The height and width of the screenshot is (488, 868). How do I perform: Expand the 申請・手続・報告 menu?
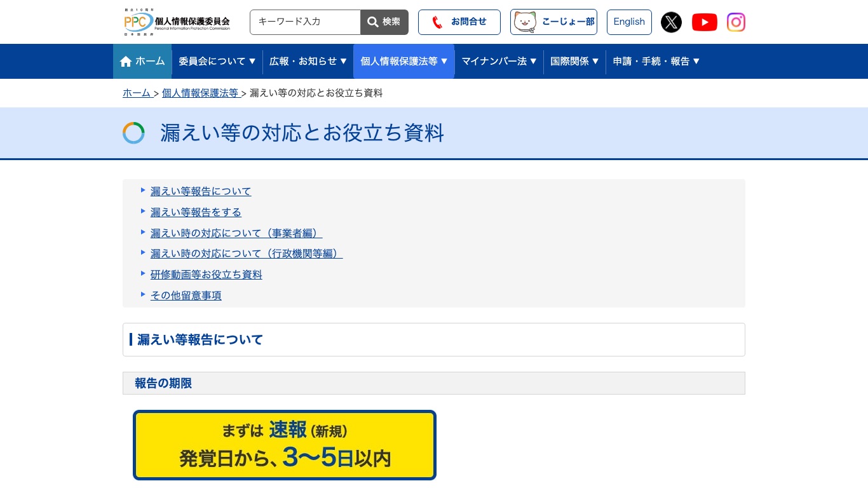(656, 61)
